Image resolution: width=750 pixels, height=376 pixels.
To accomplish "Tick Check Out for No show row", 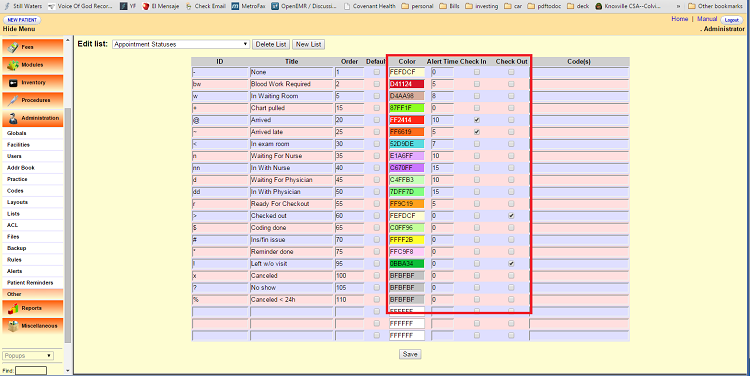I will pos(511,288).
